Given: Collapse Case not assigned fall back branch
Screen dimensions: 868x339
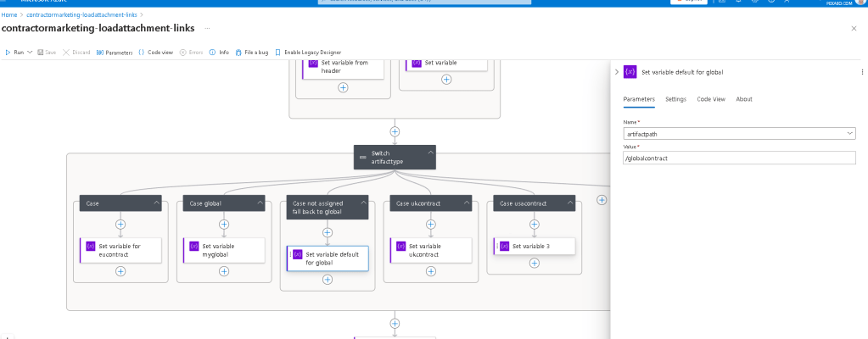Looking at the screenshot, I should (363, 203).
